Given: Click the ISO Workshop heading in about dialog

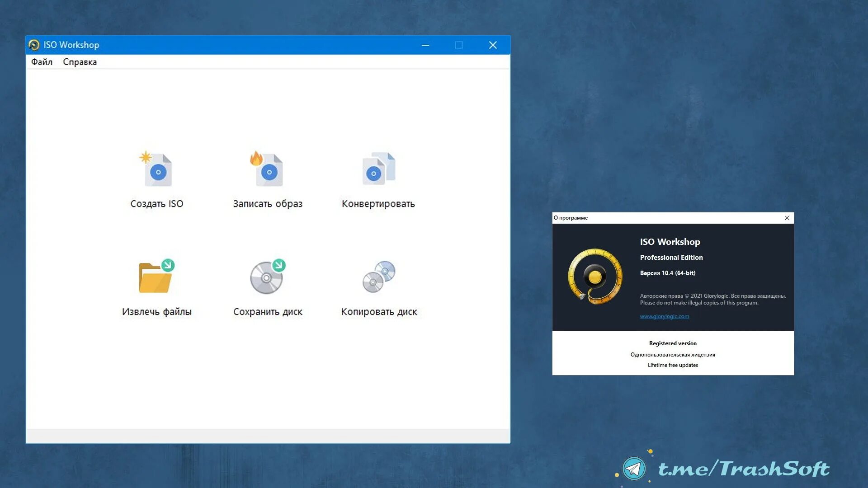Looking at the screenshot, I should 670,242.
